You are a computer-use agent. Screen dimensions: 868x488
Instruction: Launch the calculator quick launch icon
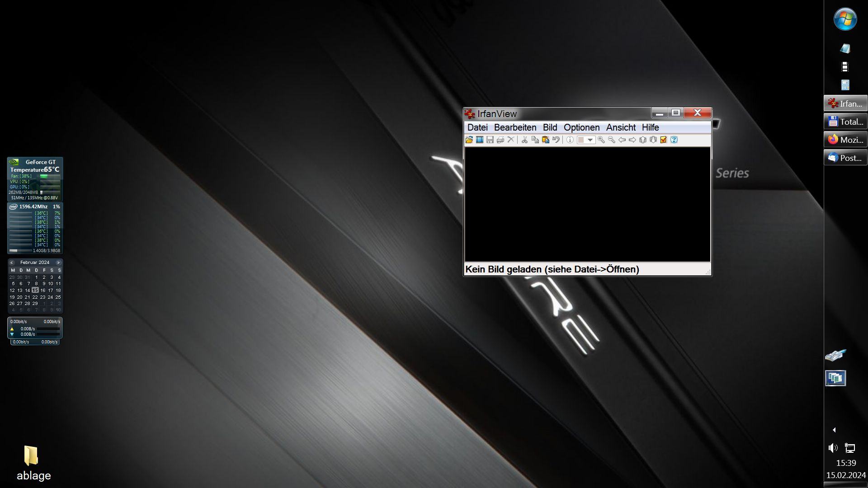[845, 85]
